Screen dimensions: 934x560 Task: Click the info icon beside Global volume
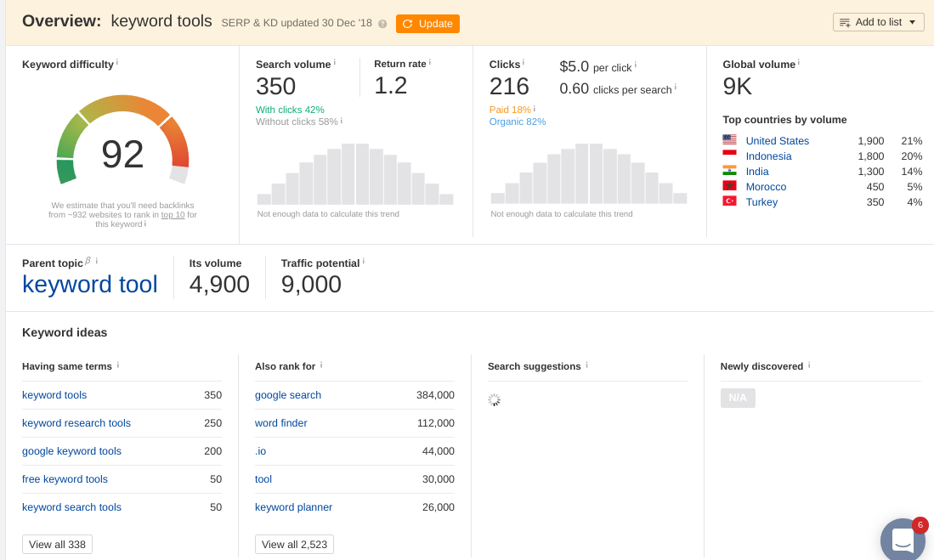799,62
